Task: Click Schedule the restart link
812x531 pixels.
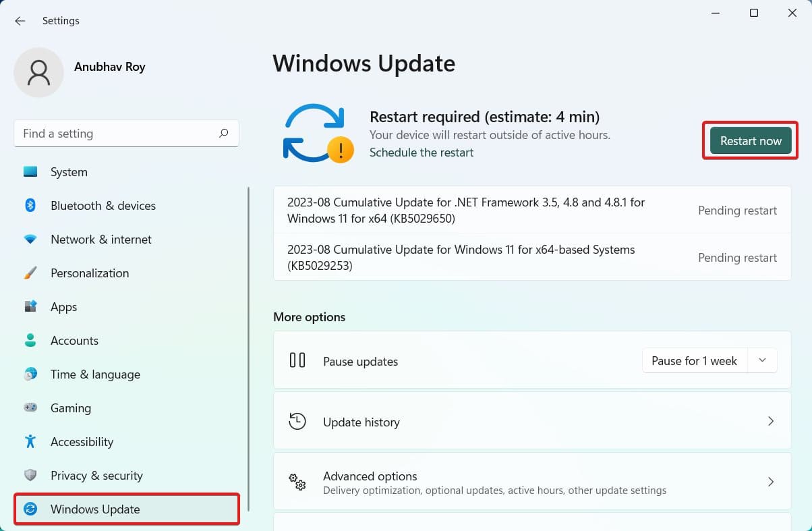Action: coord(422,152)
